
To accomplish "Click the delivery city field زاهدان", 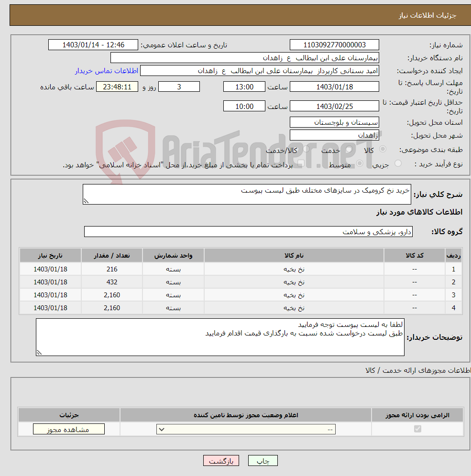I will (334, 135).
